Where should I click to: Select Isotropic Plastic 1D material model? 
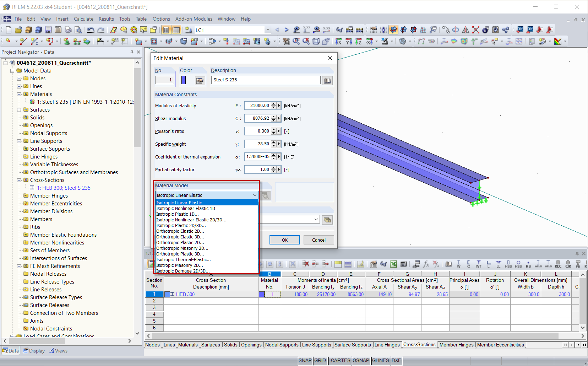[178, 214]
